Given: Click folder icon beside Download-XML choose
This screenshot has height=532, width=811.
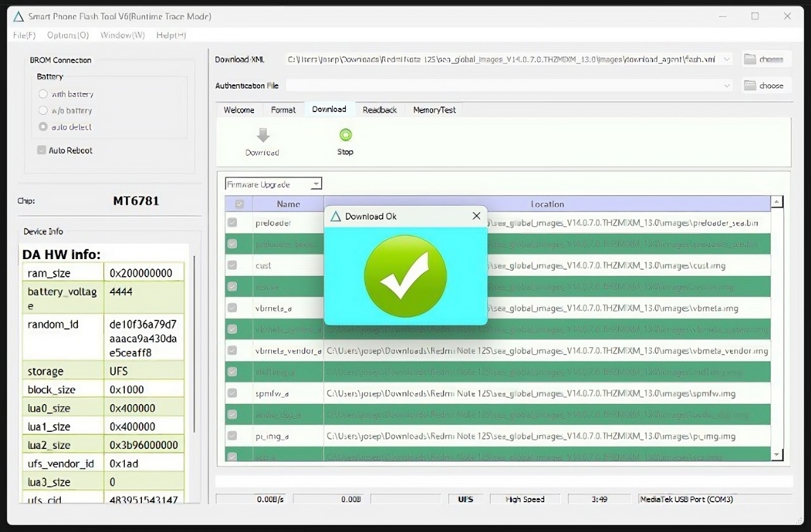Looking at the screenshot, I should click(750, 59).
